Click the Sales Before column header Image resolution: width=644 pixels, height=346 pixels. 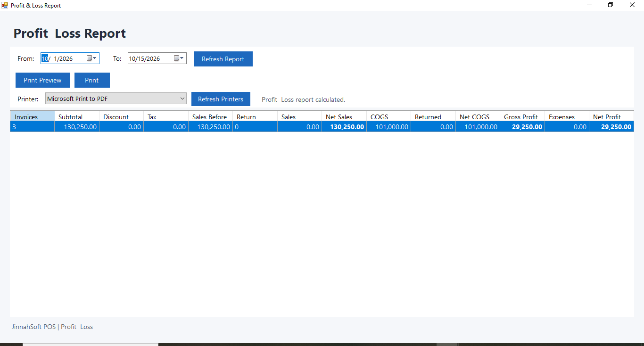pos(211,116)
